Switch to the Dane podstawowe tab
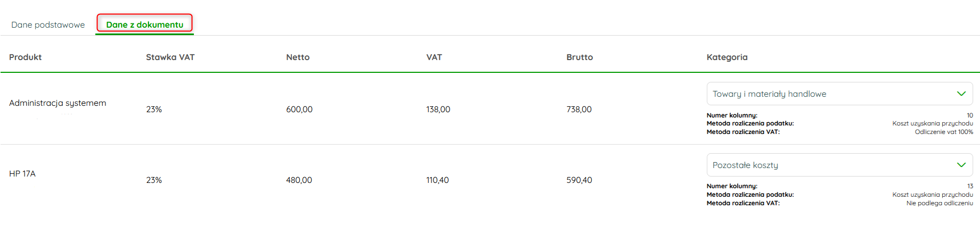980x226 pixels. 48,24
